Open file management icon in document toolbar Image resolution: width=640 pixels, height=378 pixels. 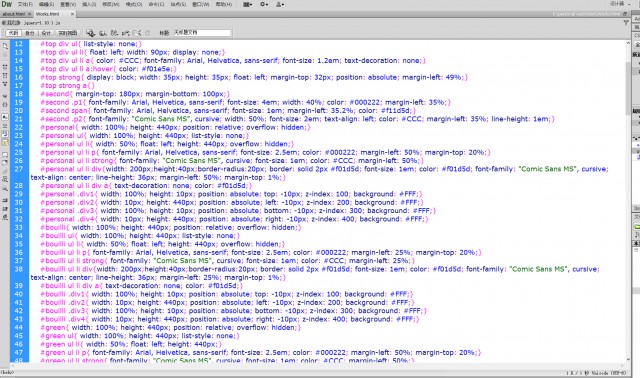click(114, 33)
